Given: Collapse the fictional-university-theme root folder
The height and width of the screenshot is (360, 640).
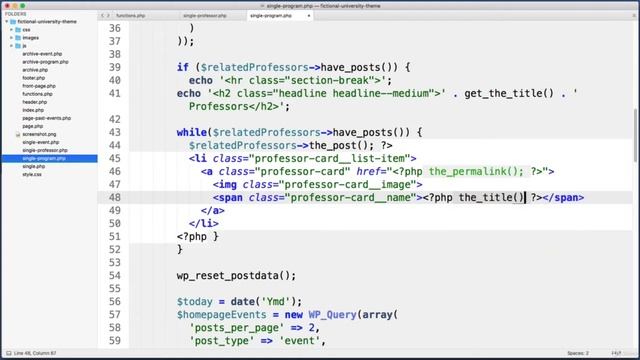Looking at the screenshot, I should click(7, 22).
